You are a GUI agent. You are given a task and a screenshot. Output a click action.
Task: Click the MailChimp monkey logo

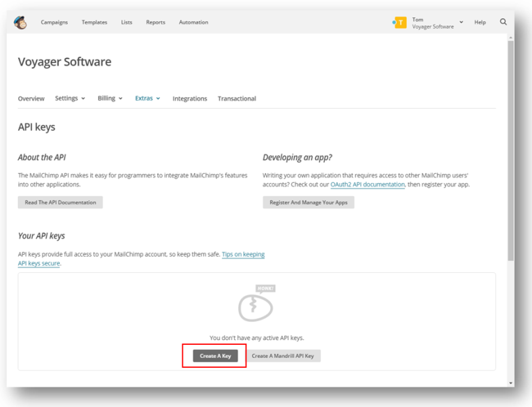21,22
